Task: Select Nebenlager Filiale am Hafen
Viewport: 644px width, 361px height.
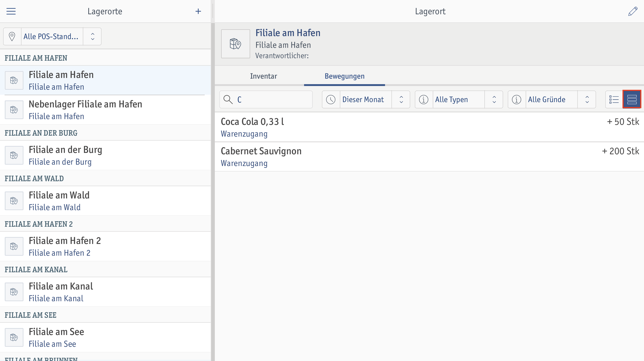Action: click(x=105, y=110)
